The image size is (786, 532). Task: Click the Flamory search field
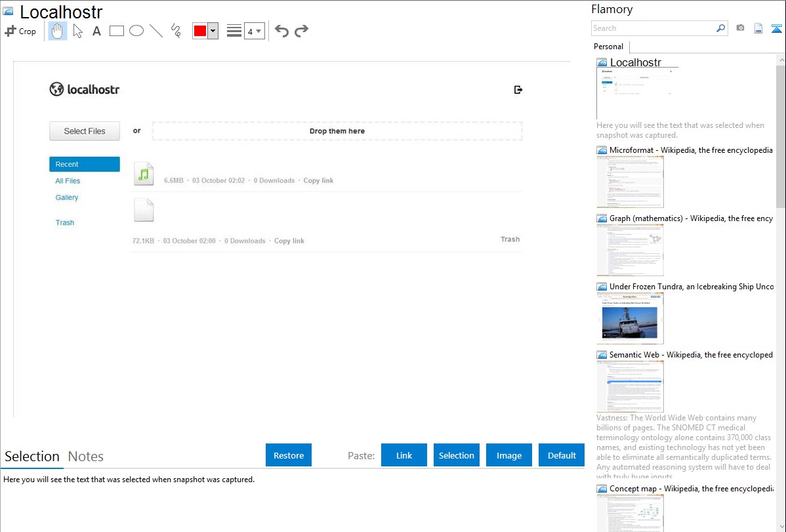pos(653,28)
